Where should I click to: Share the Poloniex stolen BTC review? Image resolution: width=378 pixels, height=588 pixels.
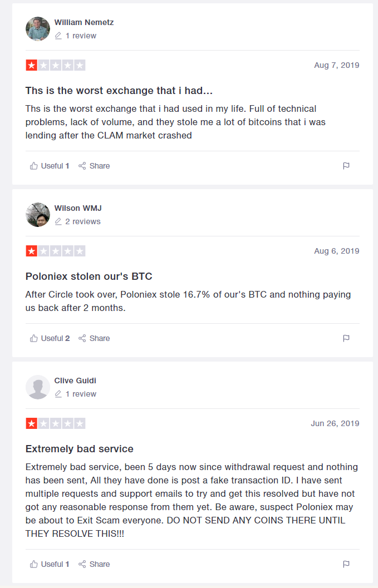pyautogui.click(x=94, y=338)
